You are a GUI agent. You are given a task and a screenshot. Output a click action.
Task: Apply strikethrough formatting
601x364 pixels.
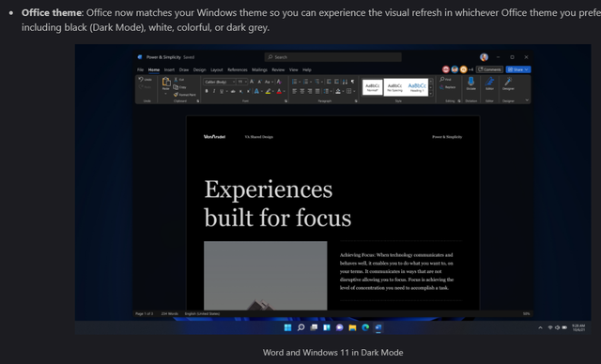point(233,91)
